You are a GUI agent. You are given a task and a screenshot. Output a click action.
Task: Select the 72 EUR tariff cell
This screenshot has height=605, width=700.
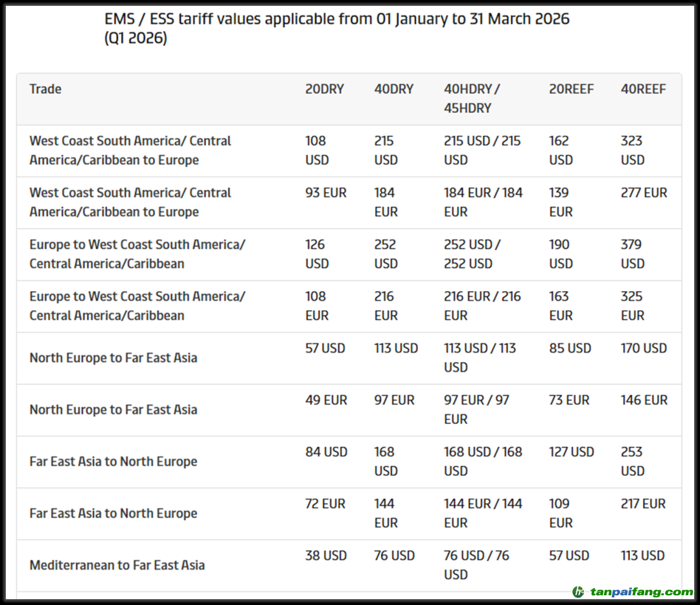click(x=325, y=504)
